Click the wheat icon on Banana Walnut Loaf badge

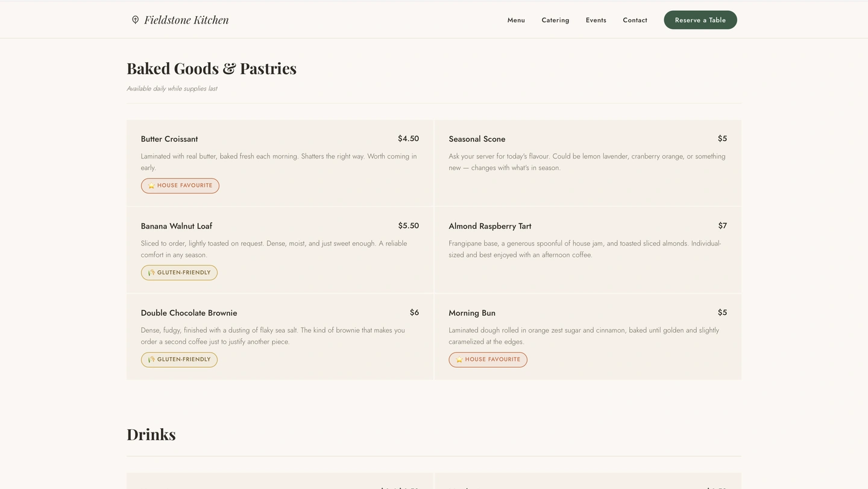click(x=151, y=273)
